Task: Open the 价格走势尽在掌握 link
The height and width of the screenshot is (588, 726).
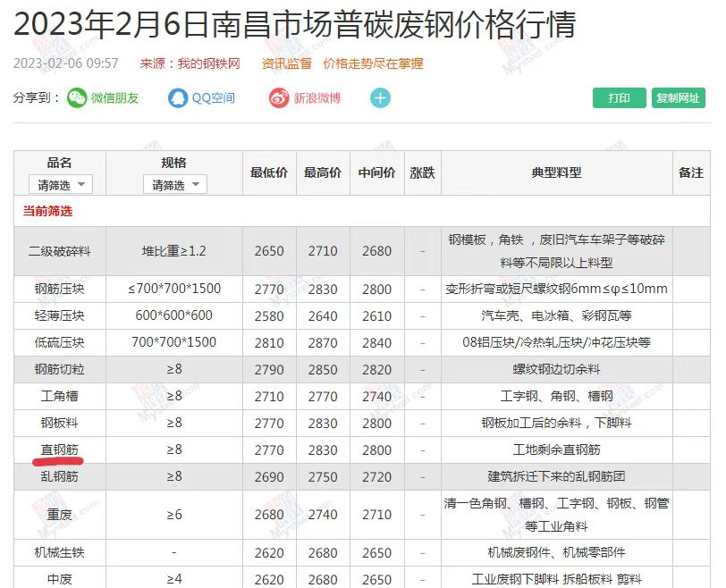Action: pos(373,63)
